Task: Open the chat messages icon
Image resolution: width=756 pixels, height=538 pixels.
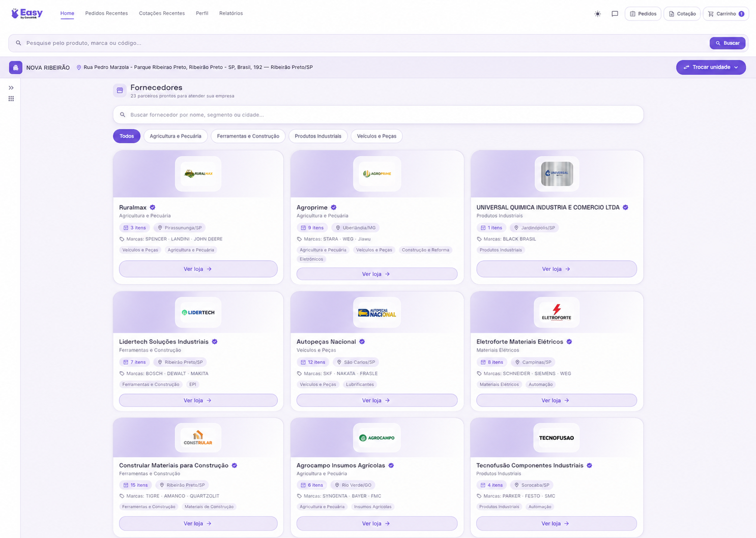Action: click(615, 14)
